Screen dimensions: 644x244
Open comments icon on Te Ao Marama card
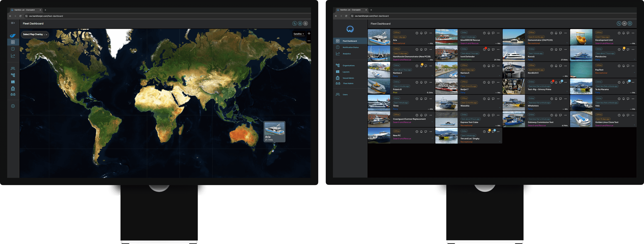(628, 82)
